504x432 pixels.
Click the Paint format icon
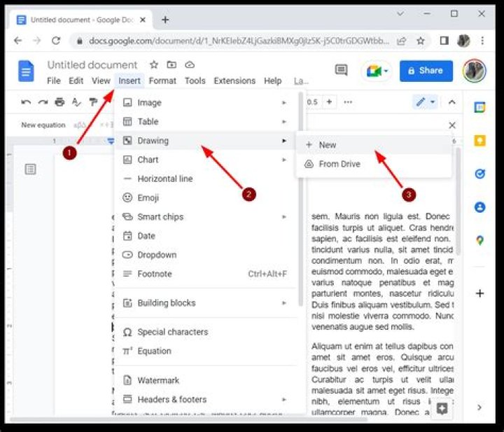93,102
